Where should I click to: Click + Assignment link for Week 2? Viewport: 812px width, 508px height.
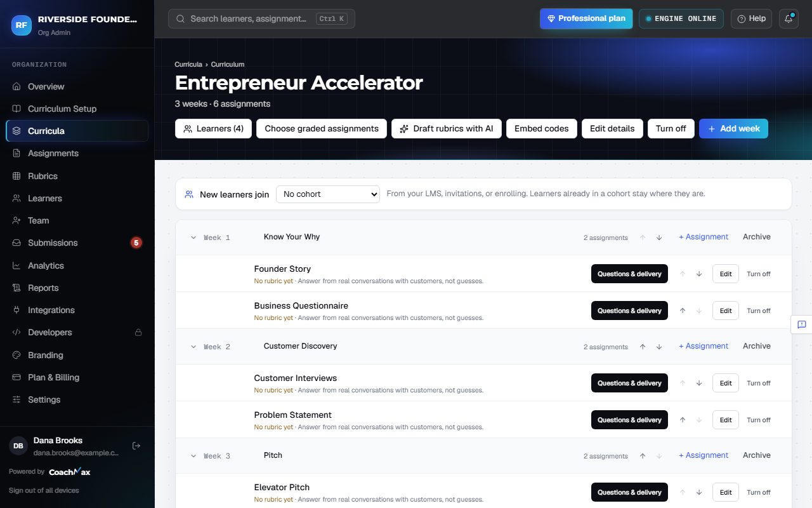(704, 346)
